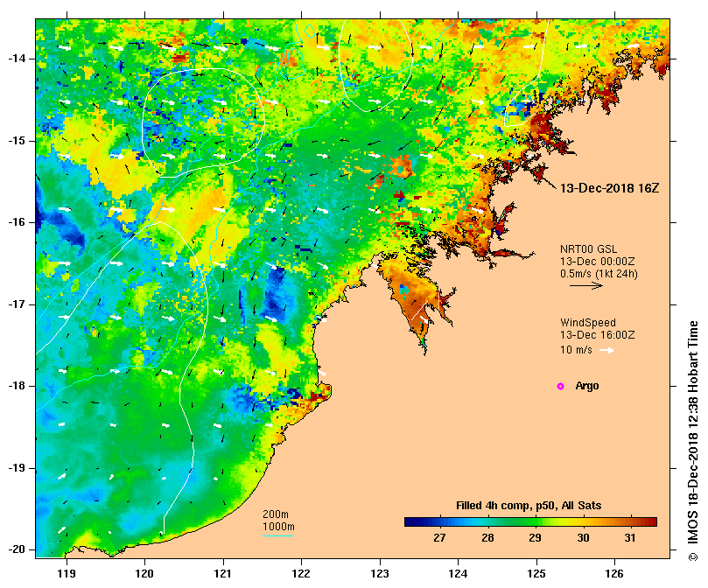Click the IMOS copyright timestamp text

point(693,441)
